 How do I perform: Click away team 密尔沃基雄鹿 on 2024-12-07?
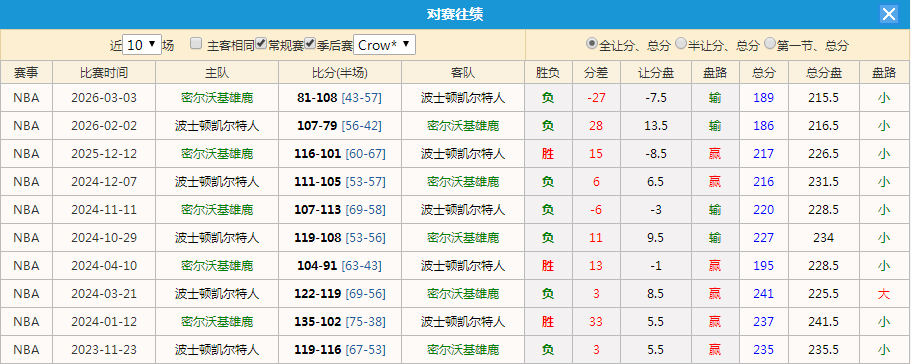[463, 182]
